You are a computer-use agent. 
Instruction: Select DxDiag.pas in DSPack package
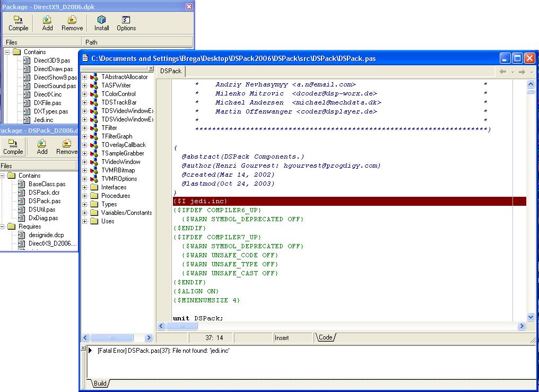point(44,218)
